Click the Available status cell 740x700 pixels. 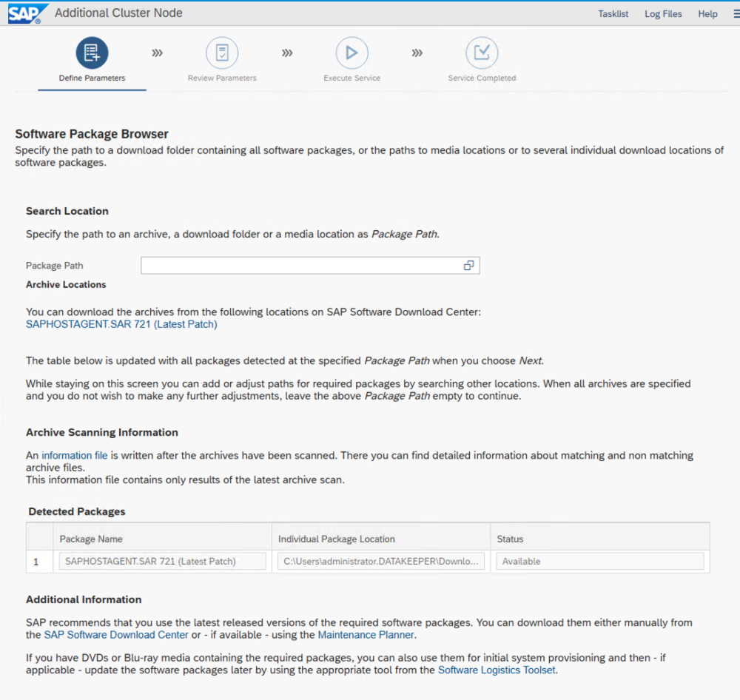coord(600,561)
